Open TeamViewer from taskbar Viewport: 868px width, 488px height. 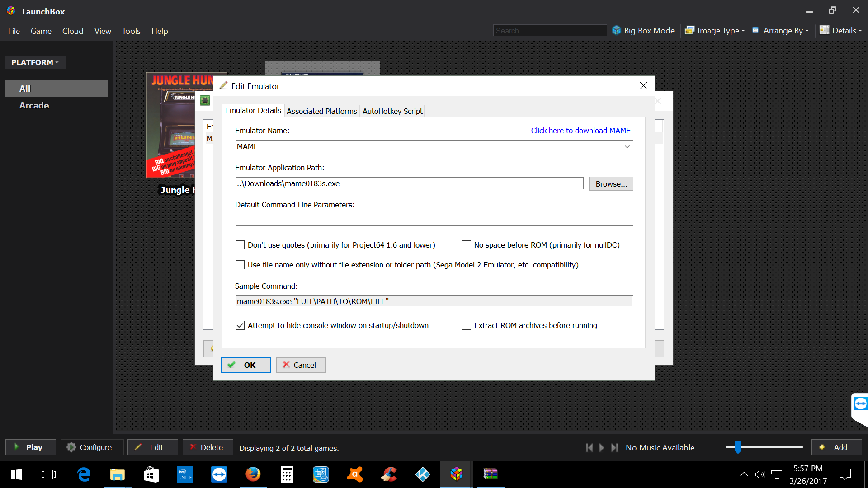point(219,474)
